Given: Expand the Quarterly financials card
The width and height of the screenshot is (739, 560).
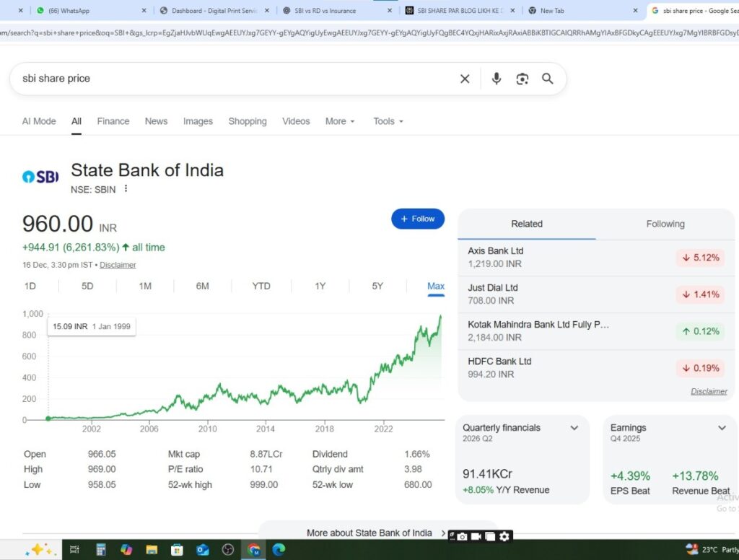Looking at the screenshot, I should [x=574, y=428].
